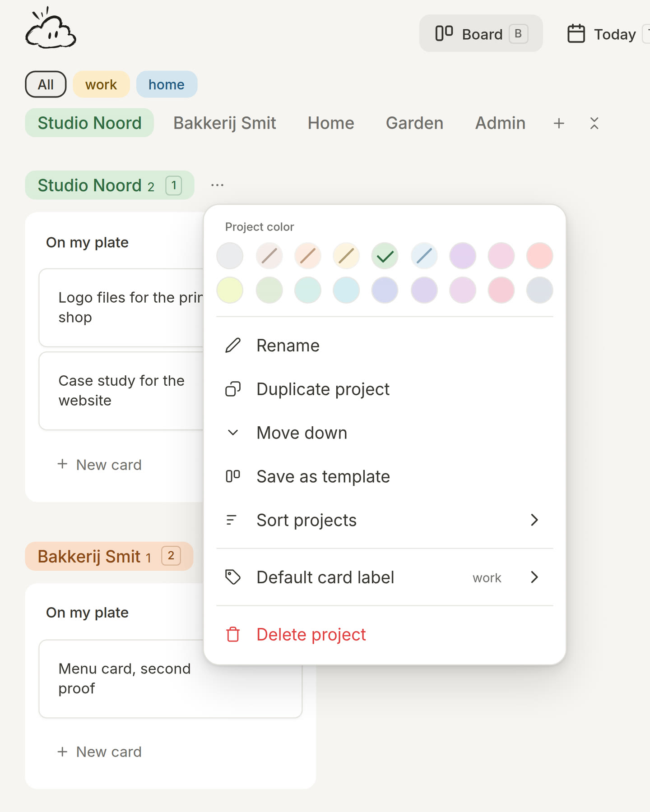Open the Home project tab
This screenshot has width=650, height=812.
[331, 123]
